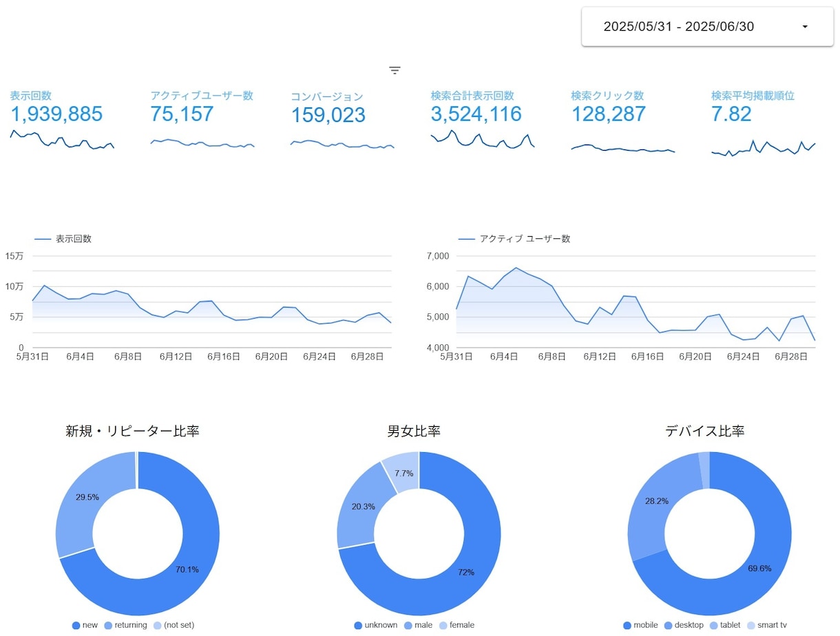
Task: Click the dropdown arrow beside the date range
Action: tap(805, 27)
